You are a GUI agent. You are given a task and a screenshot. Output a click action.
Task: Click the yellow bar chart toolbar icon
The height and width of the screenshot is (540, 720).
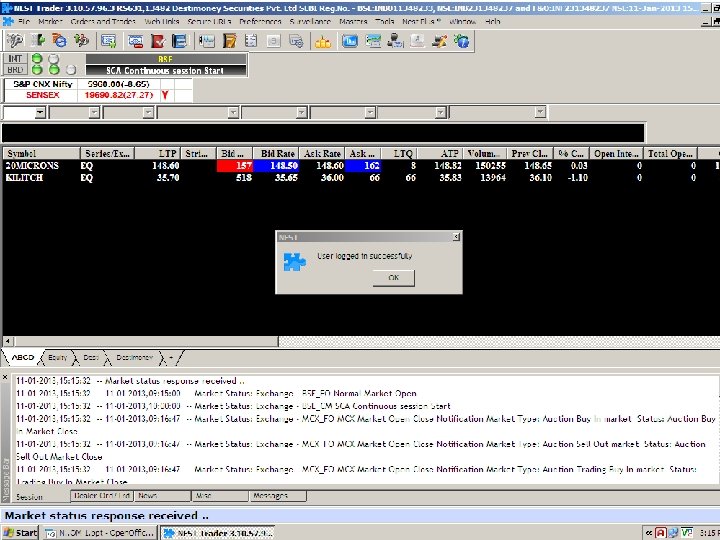[x=323, y=42]
